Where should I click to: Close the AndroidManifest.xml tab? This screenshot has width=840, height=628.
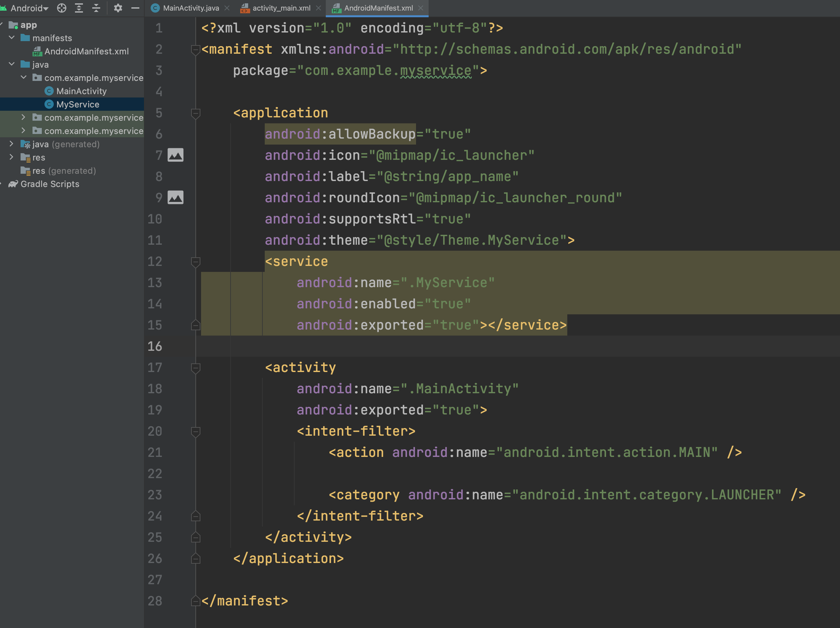pyautogui.click(x=420, y=8)
